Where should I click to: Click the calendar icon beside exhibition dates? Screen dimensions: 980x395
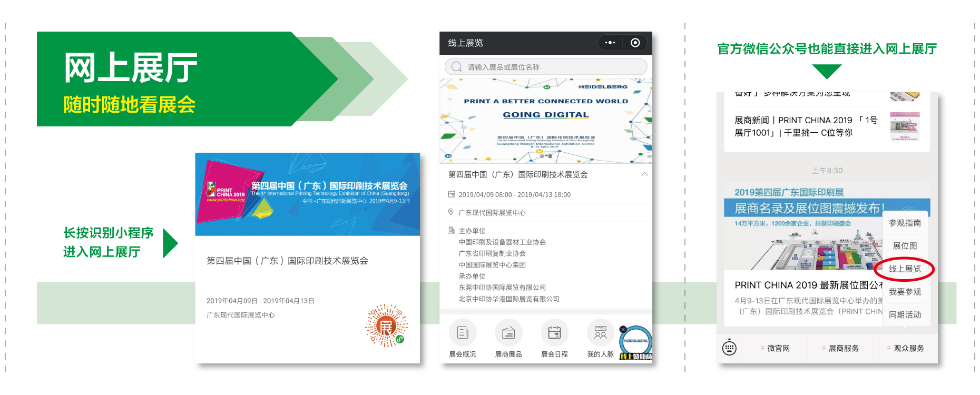452,194
